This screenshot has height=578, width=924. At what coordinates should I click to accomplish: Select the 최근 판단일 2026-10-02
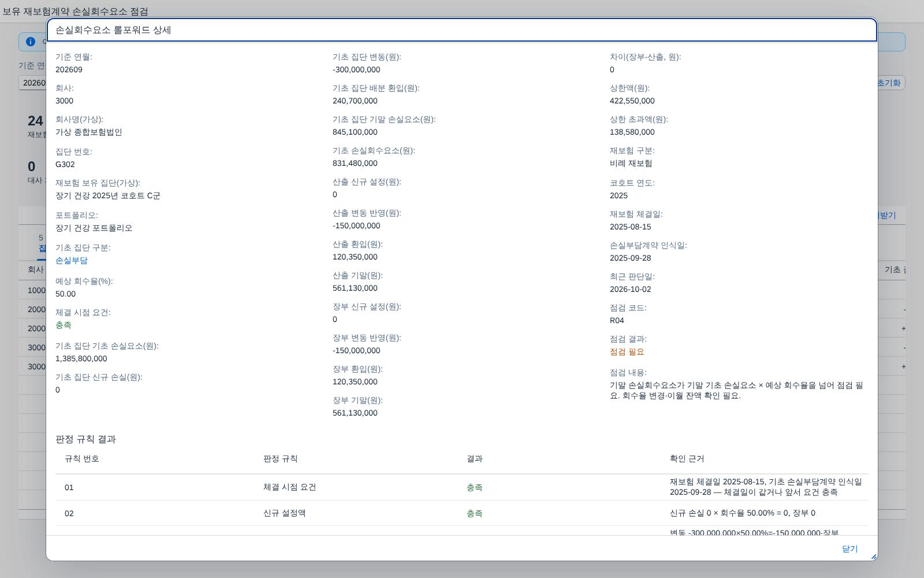631,289
